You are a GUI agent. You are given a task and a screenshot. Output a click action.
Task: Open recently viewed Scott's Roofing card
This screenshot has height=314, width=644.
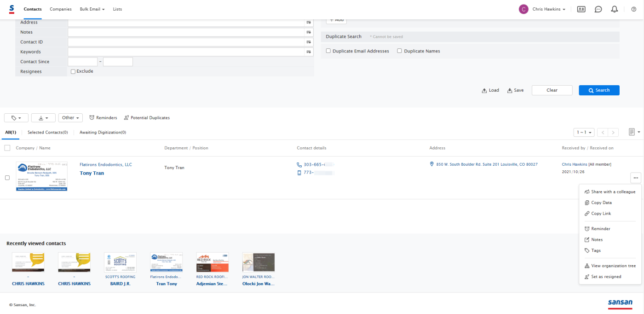[120, 262]
